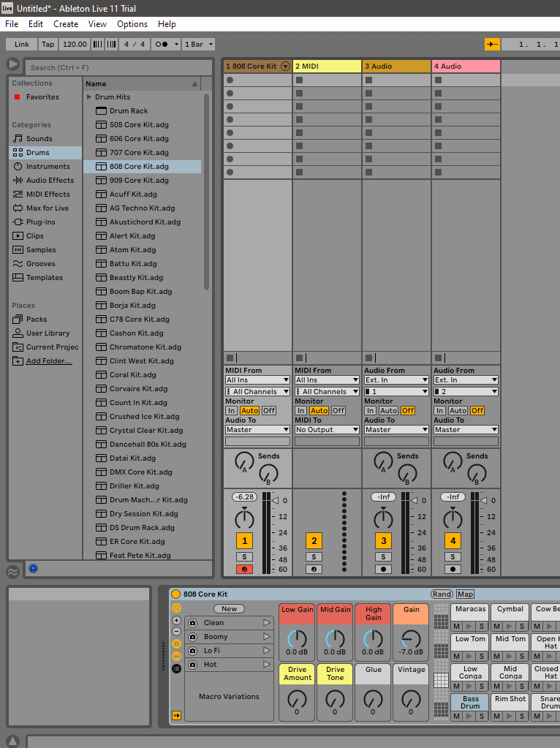Open the 1 Bar quantization dropdown
Screen dimensions: 560x748
pos(198,45)
